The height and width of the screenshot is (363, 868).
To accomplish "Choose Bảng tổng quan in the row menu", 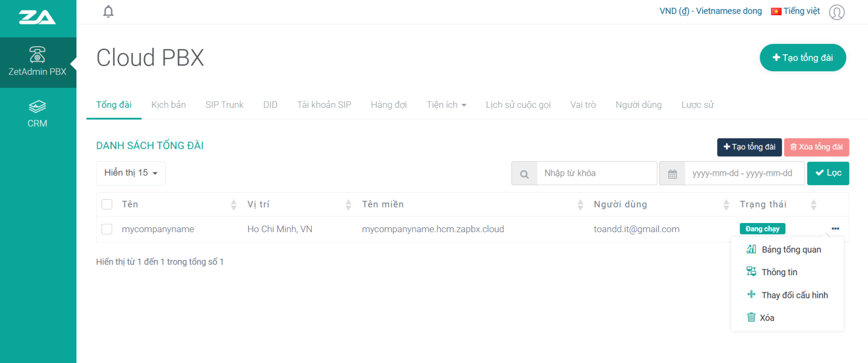I will coord(791,250).
